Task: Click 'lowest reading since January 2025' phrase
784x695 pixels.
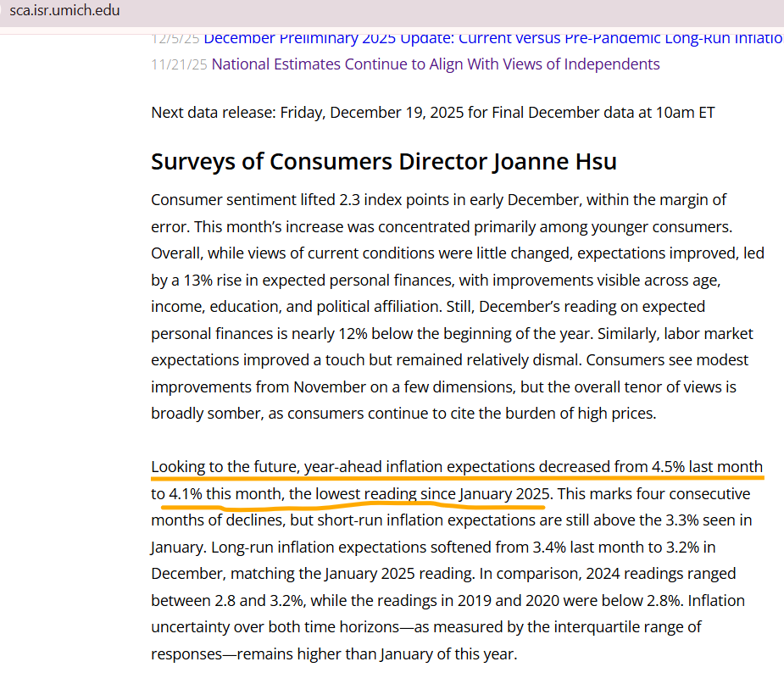Action: (x=432, y=493)
